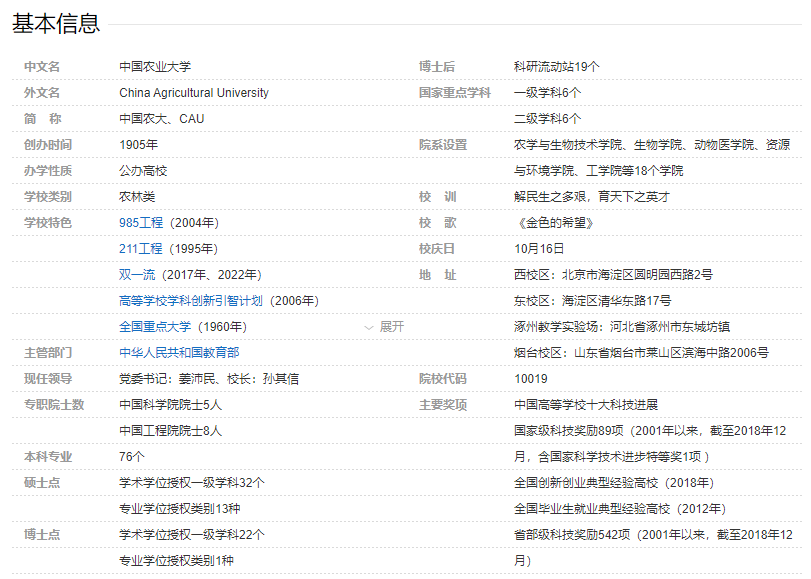Image resolution: width=811 pixels, height=579 pixels.
Task: Click the founding year 1905年
Action: (139, 145)
